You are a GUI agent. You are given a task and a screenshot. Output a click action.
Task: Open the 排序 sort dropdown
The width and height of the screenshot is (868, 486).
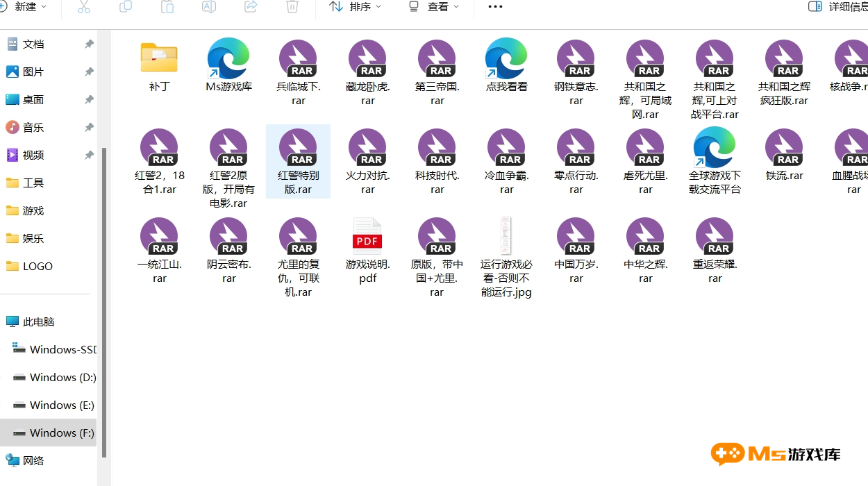click(356, 7)
